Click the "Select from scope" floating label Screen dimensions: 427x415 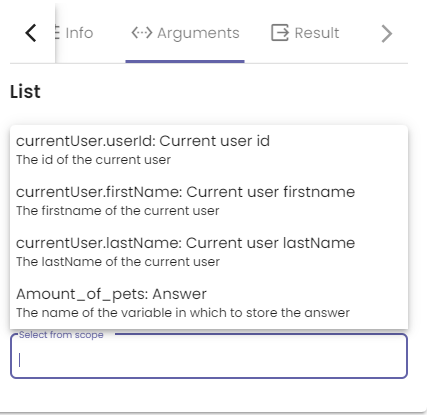[61, 335]
